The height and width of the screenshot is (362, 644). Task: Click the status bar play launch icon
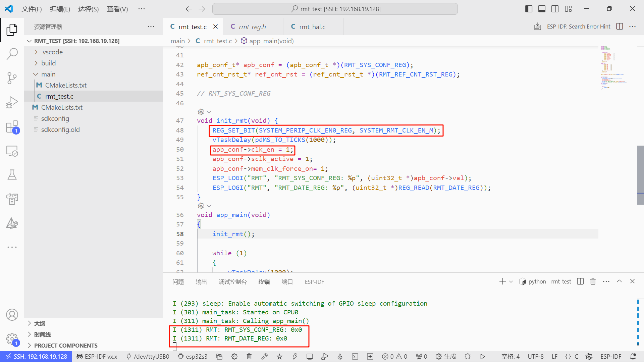[483, 356]
